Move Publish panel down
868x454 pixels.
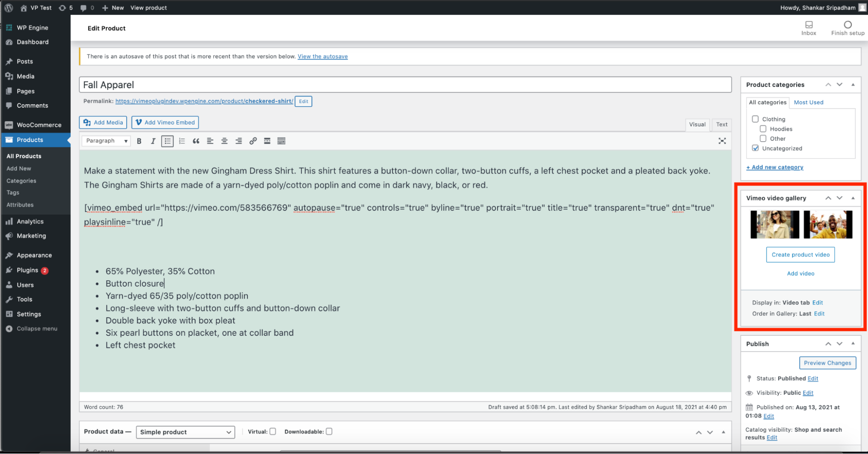(x=840, y=344)
